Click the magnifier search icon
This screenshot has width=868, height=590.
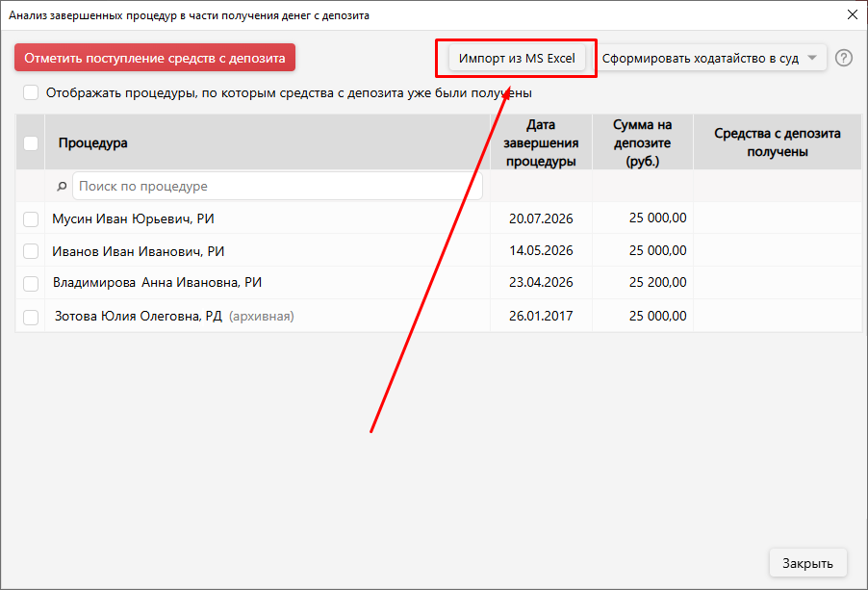(x=62, y=187)
